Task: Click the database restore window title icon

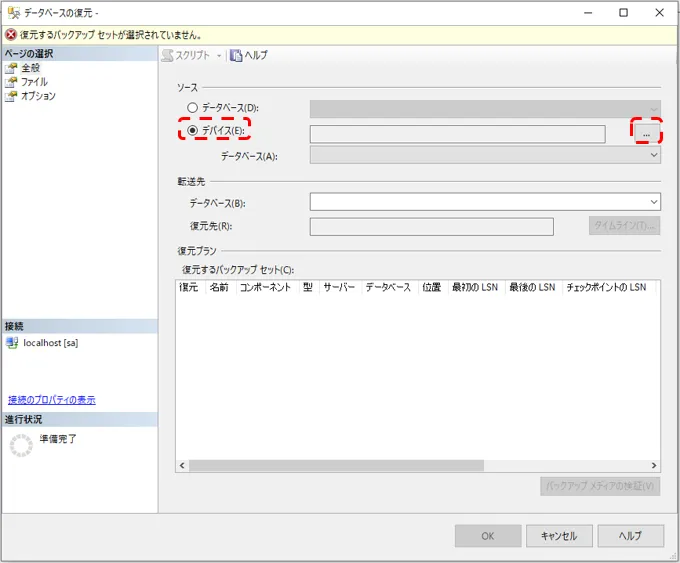Action: (11, 12)
